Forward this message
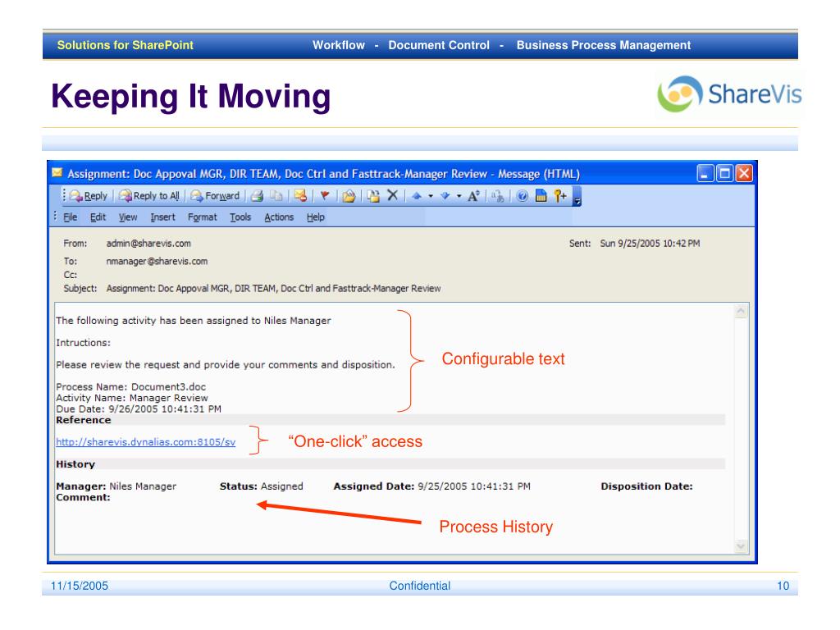The image size is (840, 630). pos(215,196)
